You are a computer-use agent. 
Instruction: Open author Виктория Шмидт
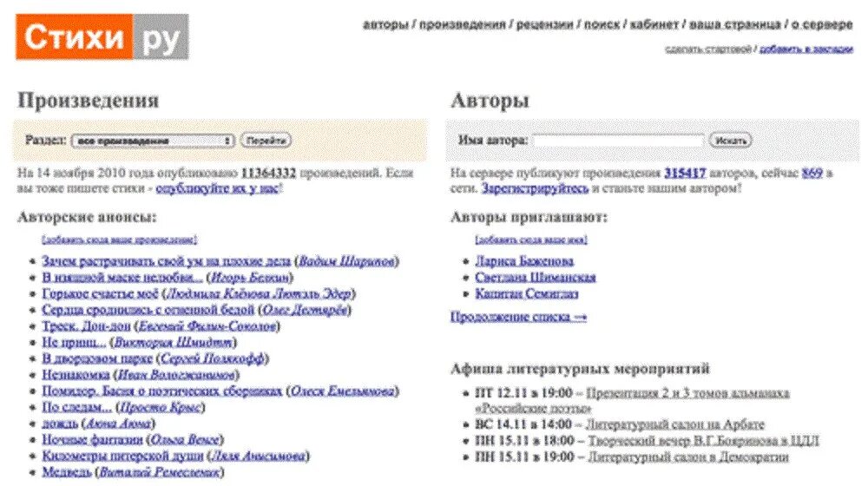(x=174, y=342)
